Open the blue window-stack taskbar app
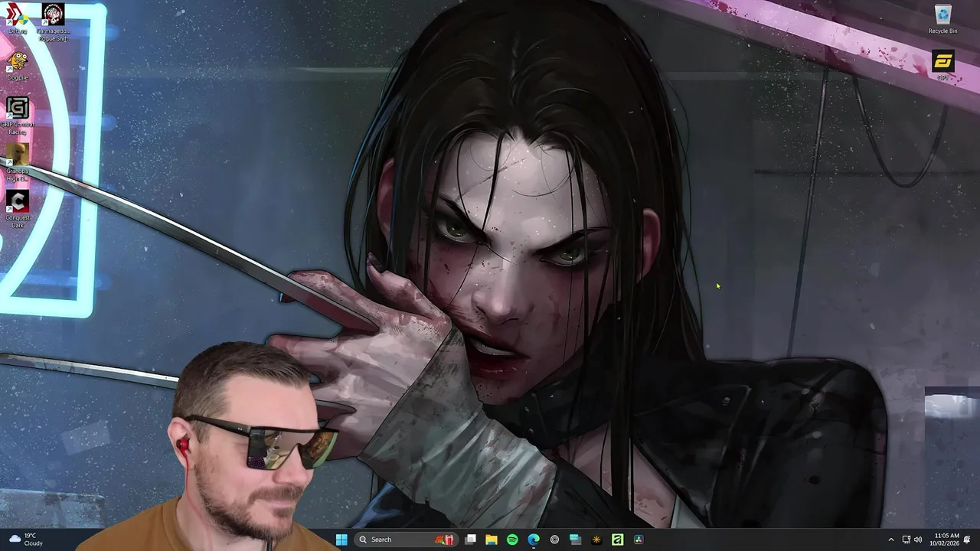The height and width of the screenshot is (551, 980). point(575,540)
